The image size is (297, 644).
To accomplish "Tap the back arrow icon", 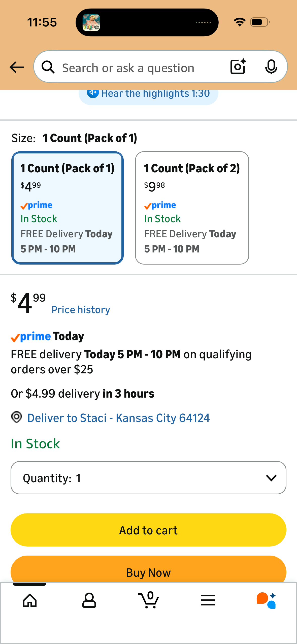I will pyautogui.click(x=17, y=67).
